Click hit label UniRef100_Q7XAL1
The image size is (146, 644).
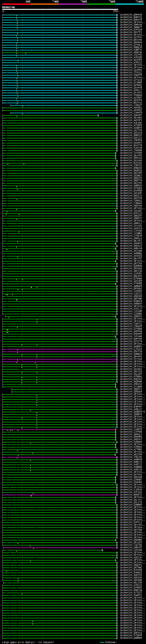point(131,45)
